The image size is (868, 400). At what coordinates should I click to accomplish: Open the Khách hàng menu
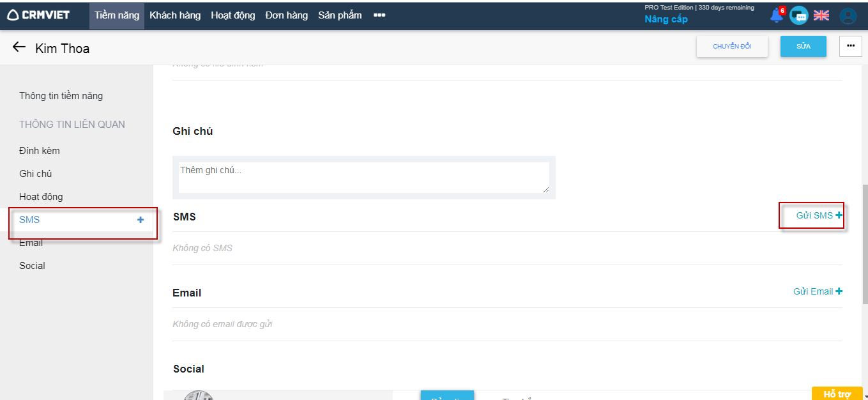pos(175,15)
